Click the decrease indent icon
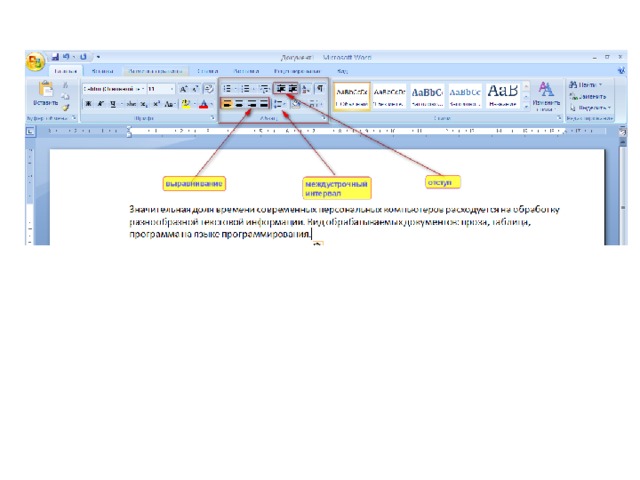The width and height of the screenshot is (640, 480). click(x=281, y=88)
